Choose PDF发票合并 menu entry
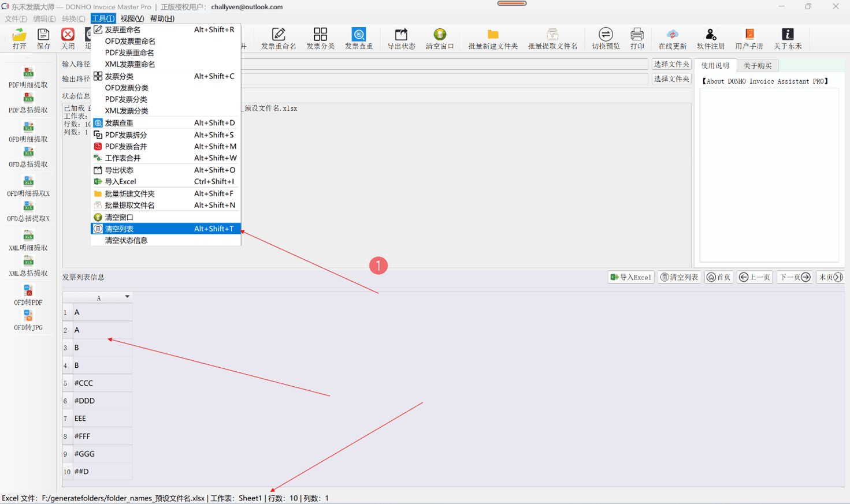Screen dimensions: 850x504 tap(166, 146)
